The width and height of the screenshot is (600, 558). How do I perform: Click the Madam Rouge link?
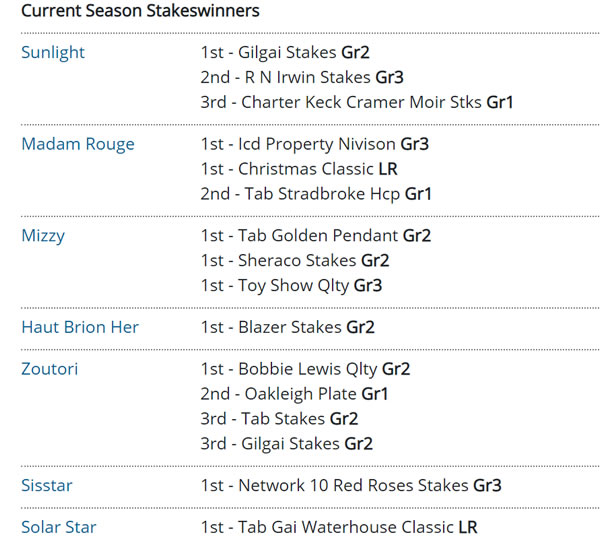[x=78, y=144]
